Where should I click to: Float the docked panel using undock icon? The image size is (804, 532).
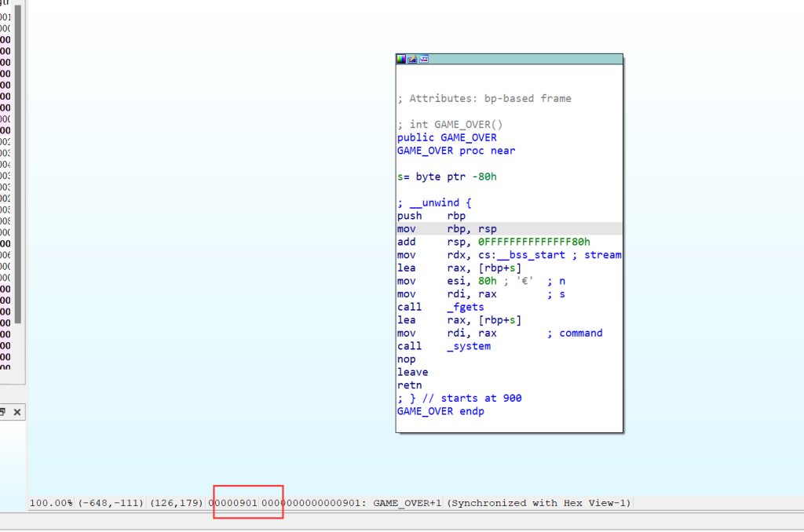[3, 412]
